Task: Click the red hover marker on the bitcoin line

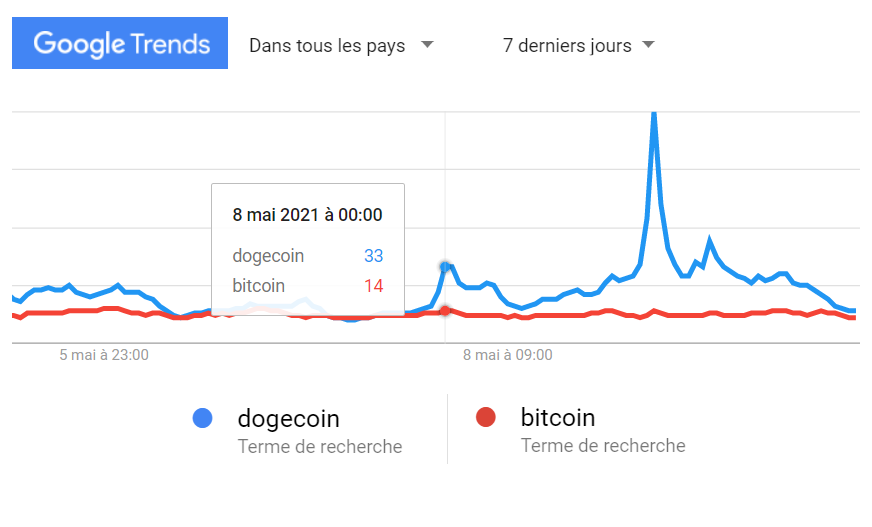Action: coord(445,311)
